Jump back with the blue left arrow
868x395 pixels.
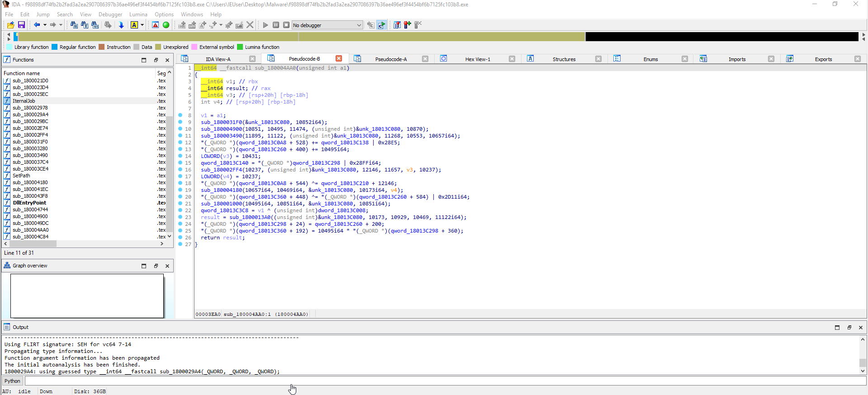[37, 25]
